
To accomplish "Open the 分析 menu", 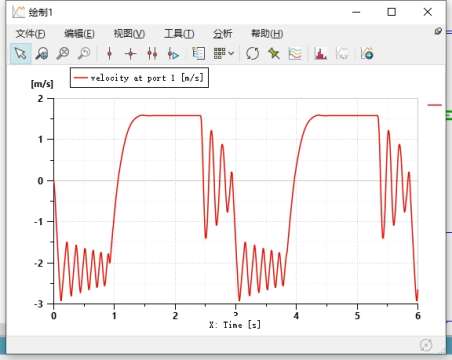I will pyautogui.click(x=222, y=34).
